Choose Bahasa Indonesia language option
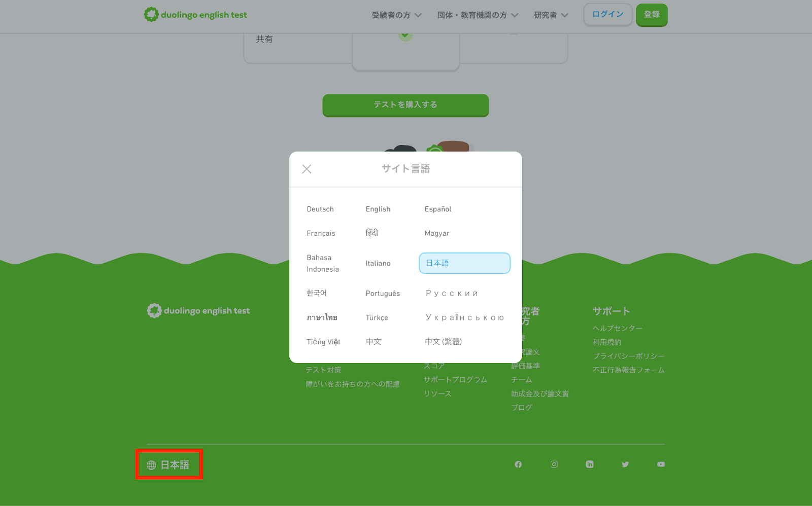This screenshot has width=812, height=506. (x=323, y=263)
